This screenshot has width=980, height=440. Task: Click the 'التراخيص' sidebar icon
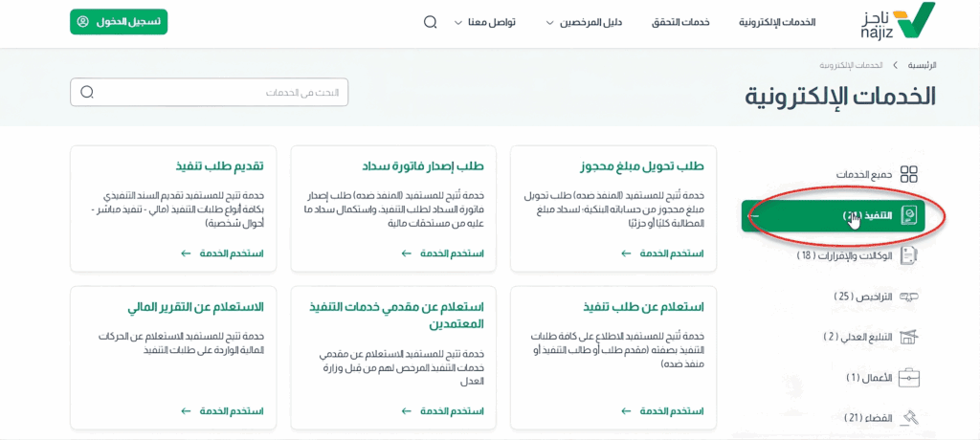coord(909,297)
